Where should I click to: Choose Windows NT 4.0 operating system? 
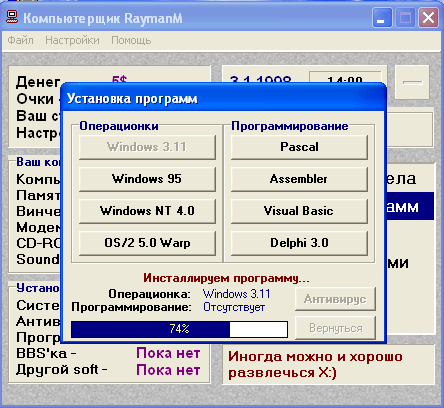point(147,211)
